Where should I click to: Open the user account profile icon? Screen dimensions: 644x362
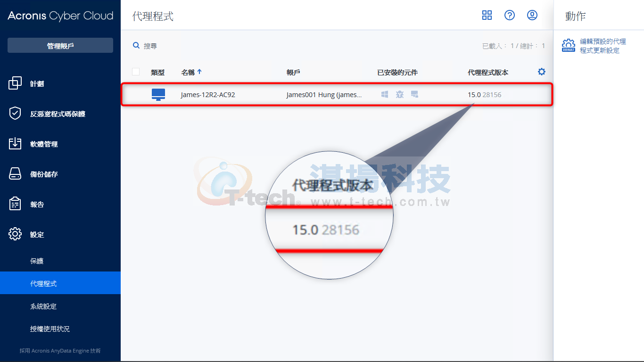pos(532,15)
